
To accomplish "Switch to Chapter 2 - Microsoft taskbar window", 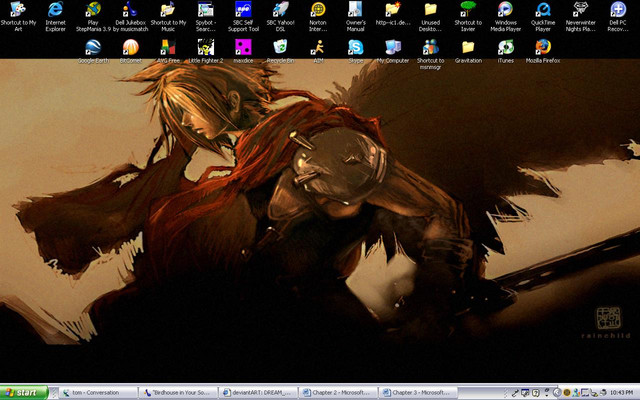I will 339,393.
